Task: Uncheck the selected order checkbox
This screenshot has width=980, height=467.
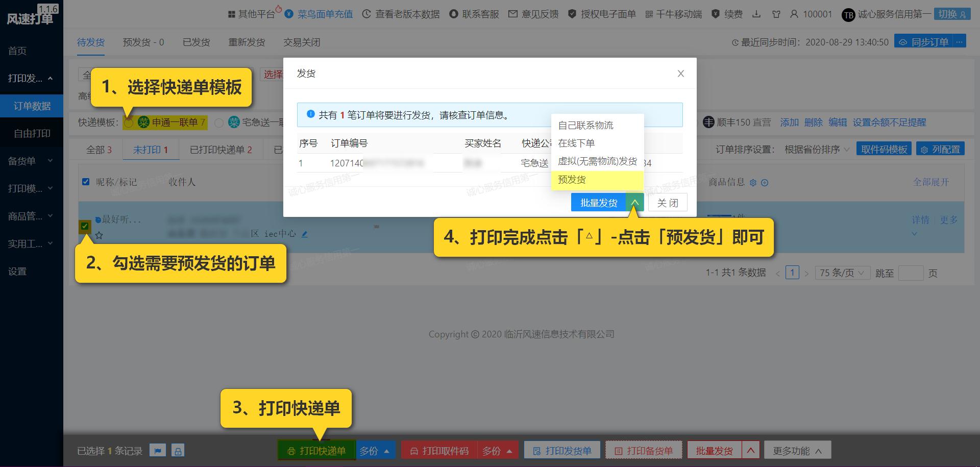Action: (x=85, y=226)
